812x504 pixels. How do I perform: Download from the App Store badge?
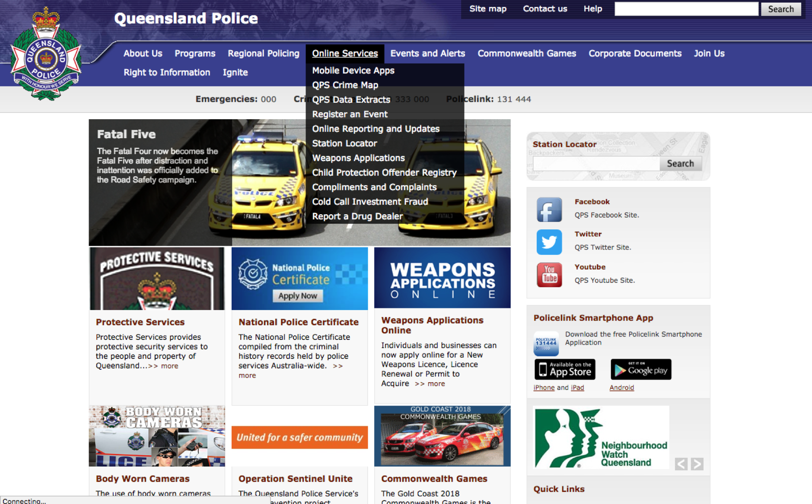click(565, 369)
